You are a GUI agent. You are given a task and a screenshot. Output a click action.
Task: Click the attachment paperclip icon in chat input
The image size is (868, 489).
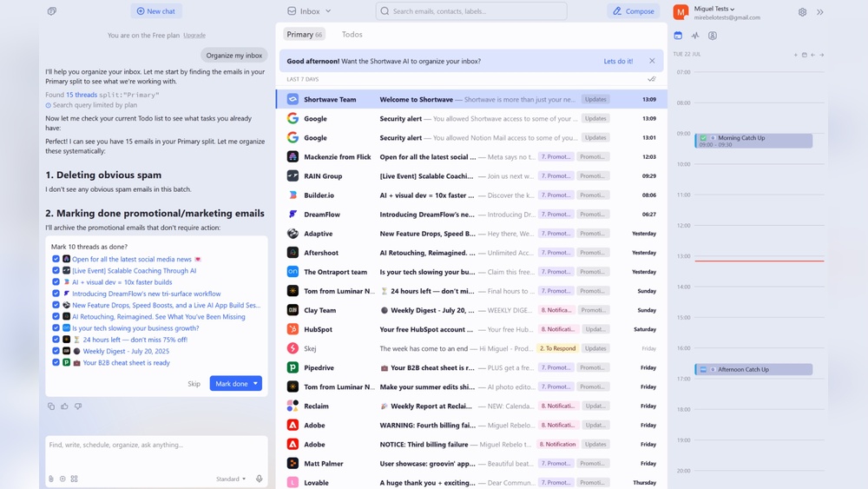pos(51,479)
